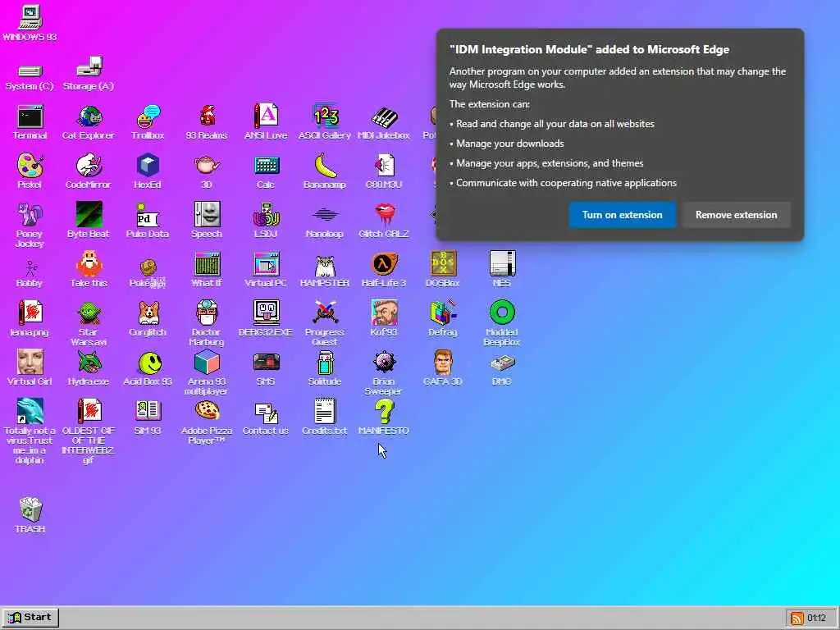The width and height of the screenshot is (840, 630).
Task: Open Storage (A:) drive
Action: [89, 67]
